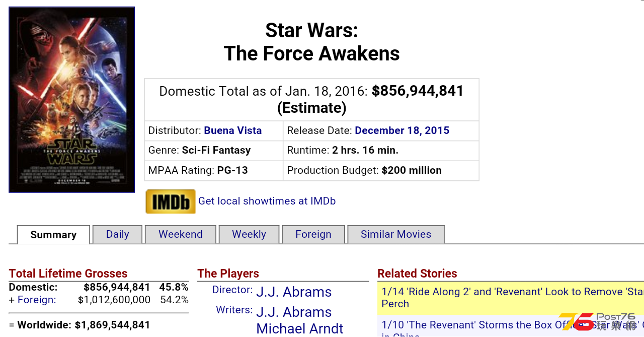The image size is (644, 337).
Task: Open the J.J. Abrams director link
Action: 294,292
